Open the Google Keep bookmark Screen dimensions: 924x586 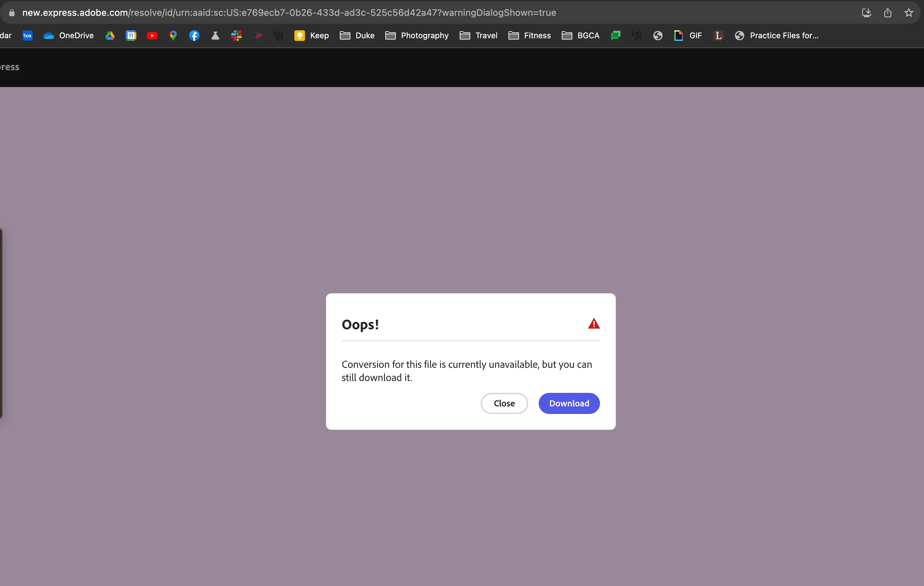[x=312, y=35]
